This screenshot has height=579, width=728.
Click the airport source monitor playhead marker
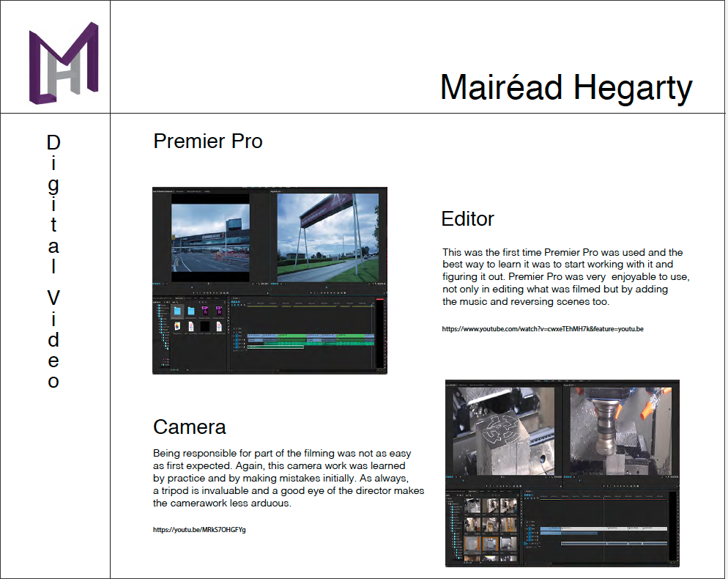[192, 287]
